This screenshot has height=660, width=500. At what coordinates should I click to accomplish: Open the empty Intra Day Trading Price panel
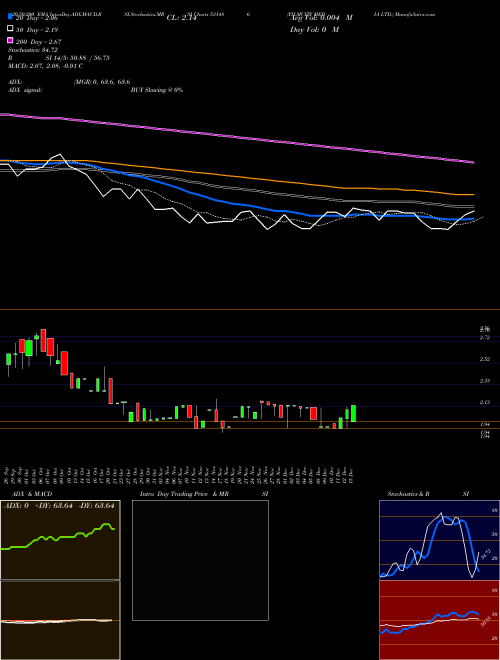tap(200, 560)
